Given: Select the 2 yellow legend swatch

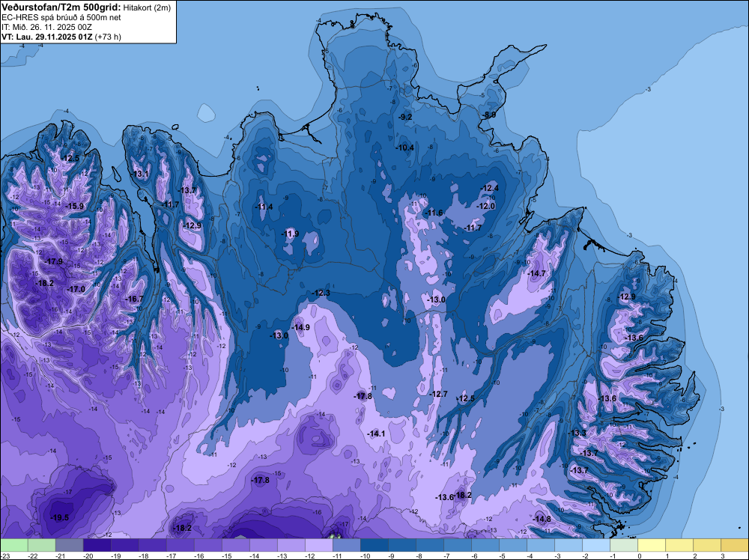Looking at the screenshot, I should pos(707,545).
